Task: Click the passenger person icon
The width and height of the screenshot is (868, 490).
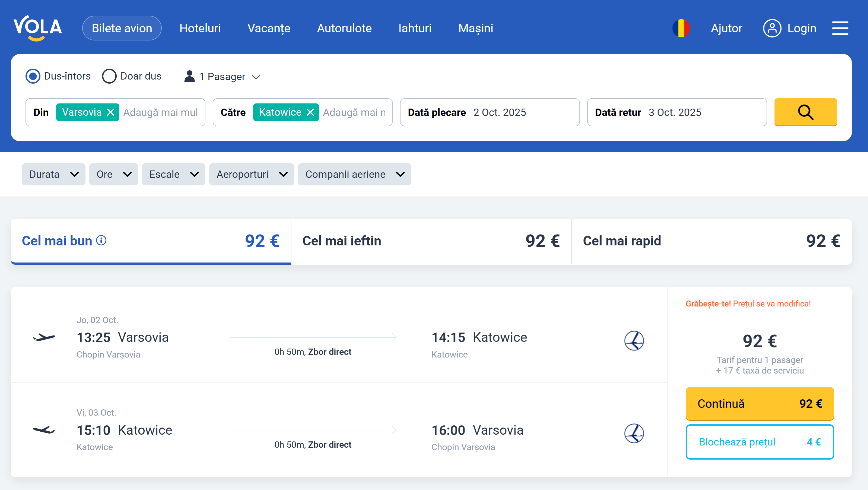Action: coord(189,76)
